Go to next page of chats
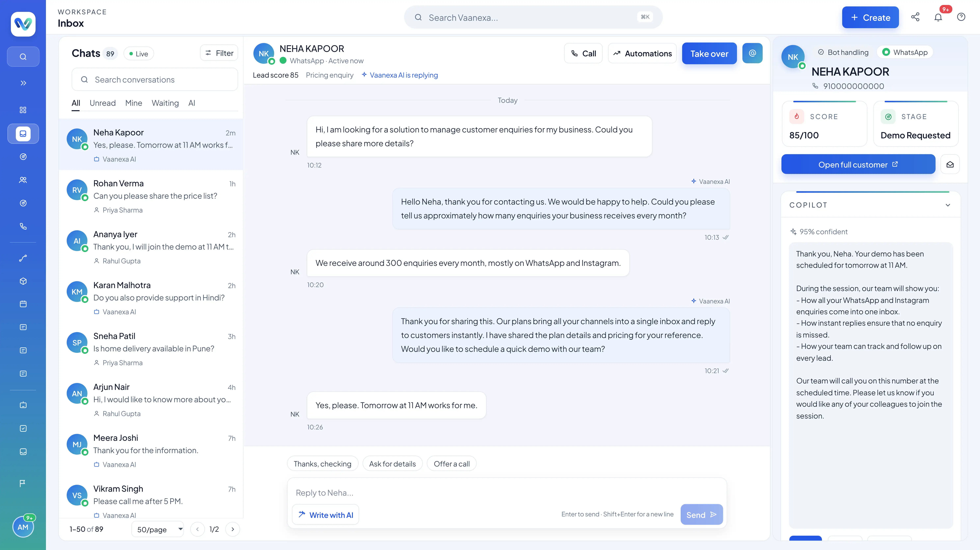The height and width of the screenshot is (550, 980). coord(233,529)
